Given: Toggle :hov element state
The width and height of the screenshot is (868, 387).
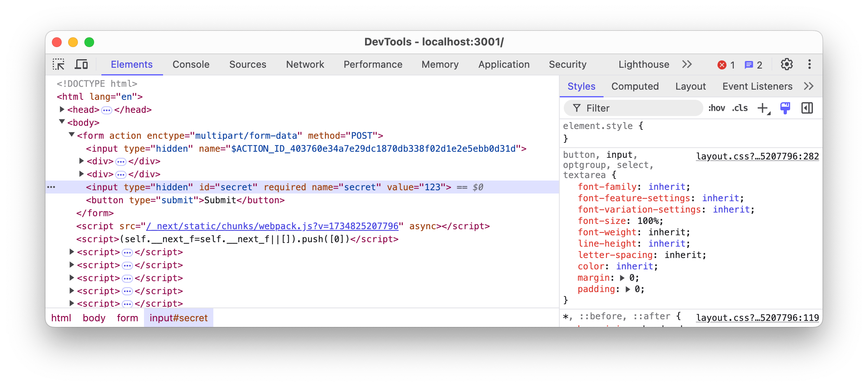Looking at the screenshot, I should pos(717,108).
